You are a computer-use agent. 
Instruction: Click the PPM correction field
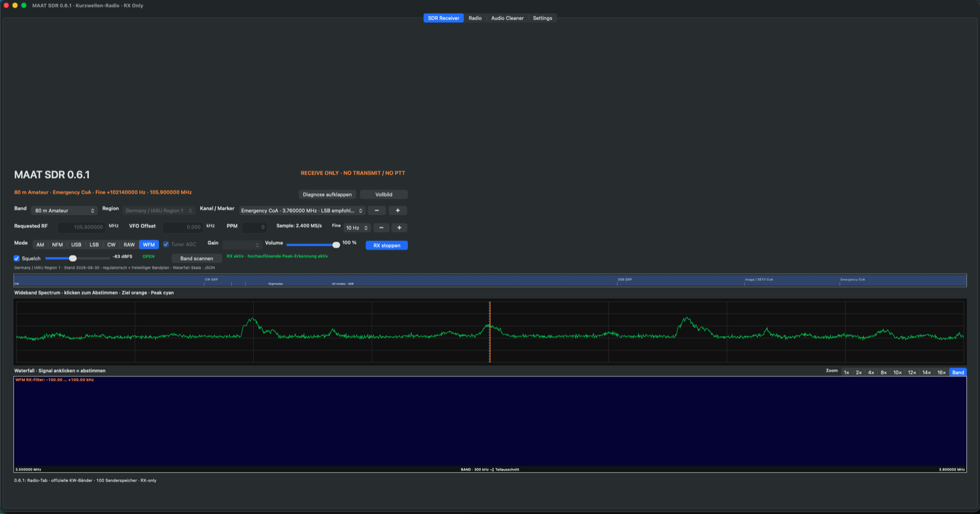click(254, 227)
